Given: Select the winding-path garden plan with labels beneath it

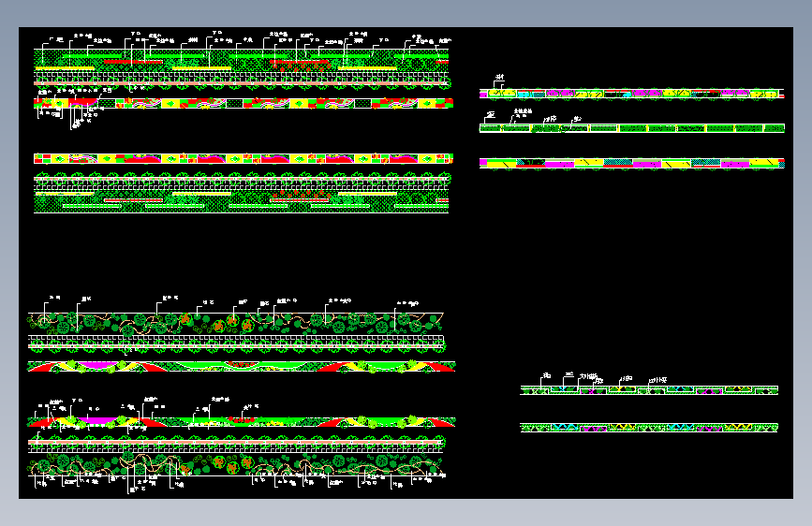Looking at the screenshot, I should (237, 463).
